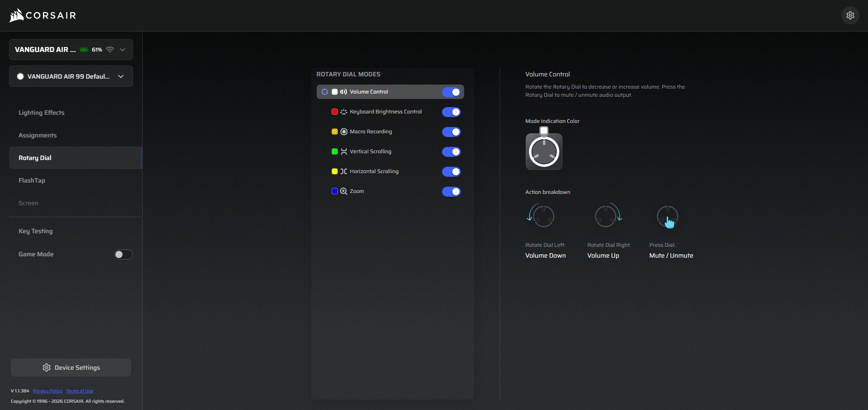Open Device Settings
Screen dimensions: 868x410
[71, 368]
